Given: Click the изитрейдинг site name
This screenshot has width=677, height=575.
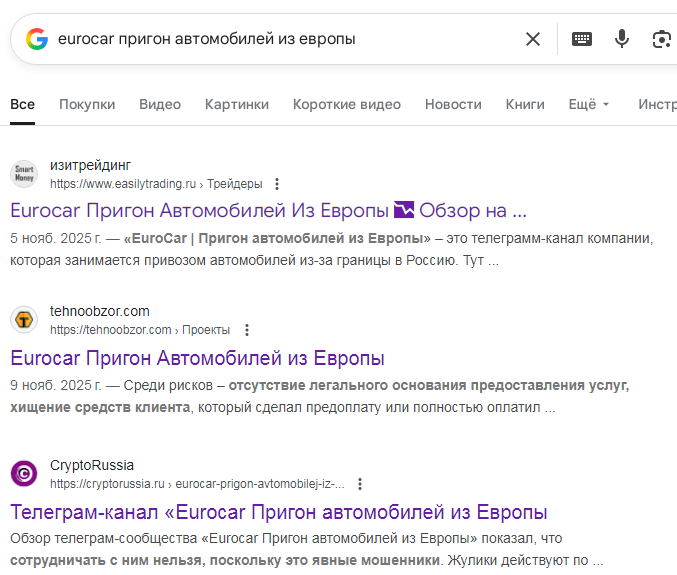Looking at the screenshot, I should click(x=90, y=165).
